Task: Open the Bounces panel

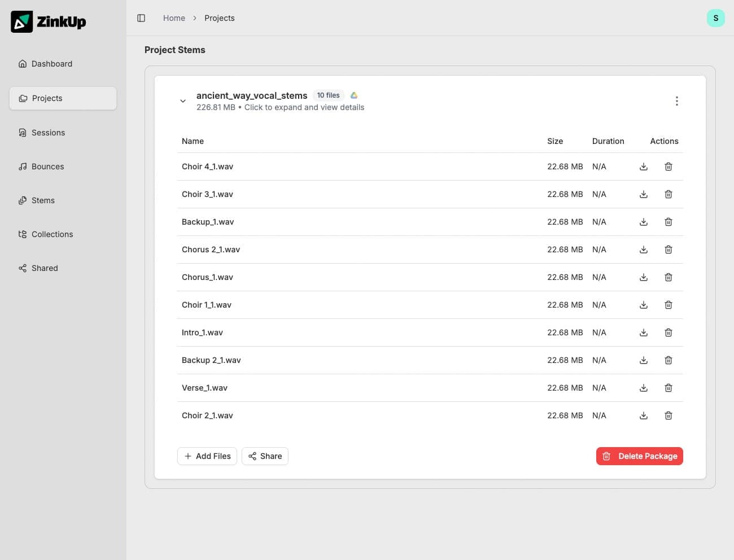Action: point(47,166)
